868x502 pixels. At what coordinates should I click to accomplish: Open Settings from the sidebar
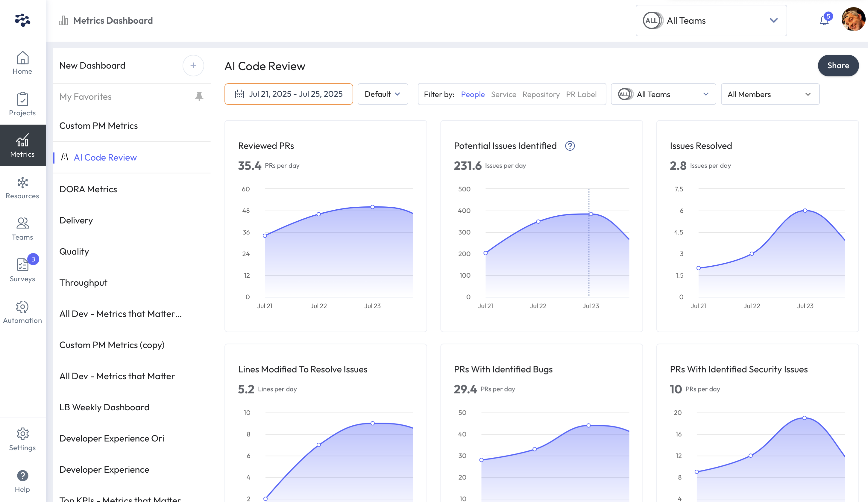tap(22, 439)
